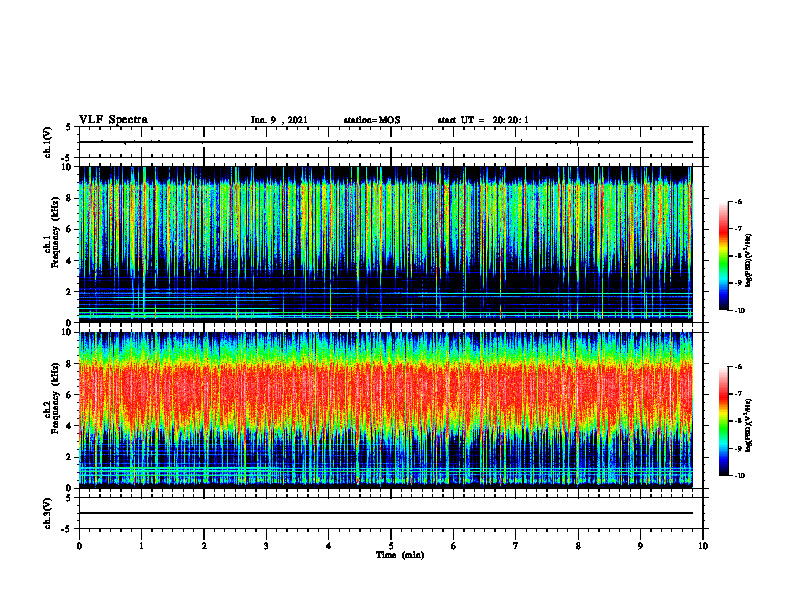Click the "10" kHz tick on ch.2 frequency axis
Image resolution: width=792 pixels, height=612 pixels.
click(x=67, y=332)
